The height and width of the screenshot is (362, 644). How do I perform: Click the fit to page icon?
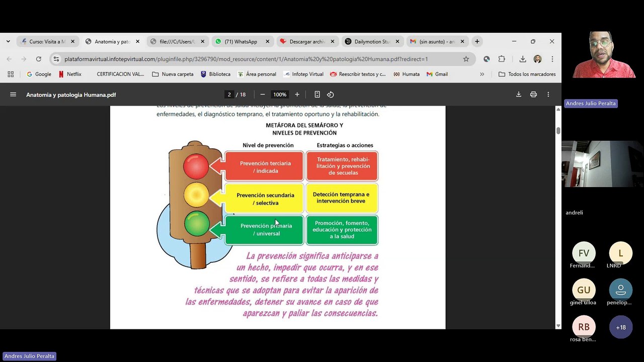coord(317,95)
